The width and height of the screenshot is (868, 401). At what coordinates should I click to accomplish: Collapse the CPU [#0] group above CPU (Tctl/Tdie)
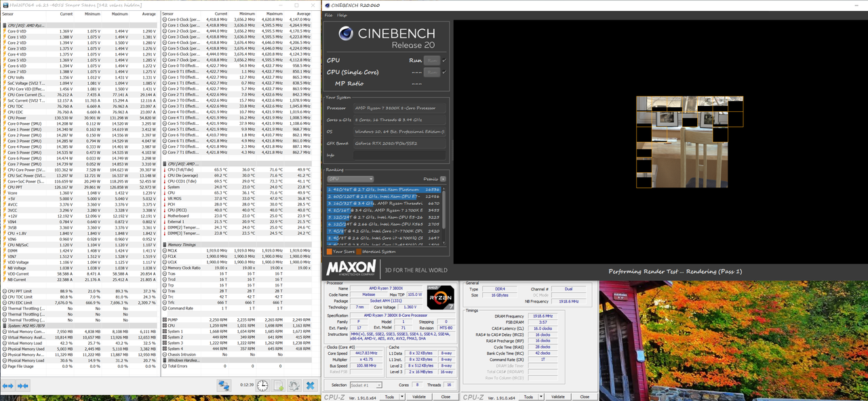pyautogui.click(x=163, y=164)
